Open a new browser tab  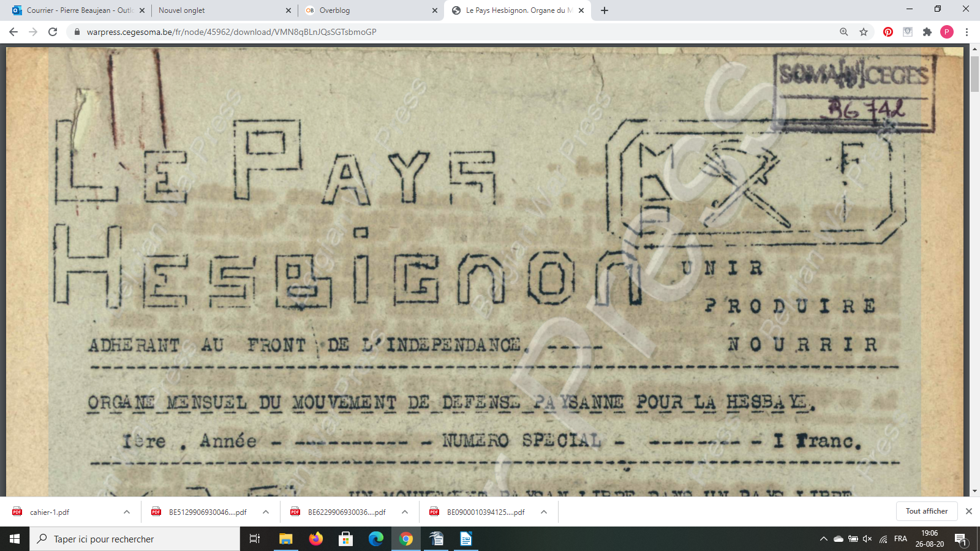point(605,10)
